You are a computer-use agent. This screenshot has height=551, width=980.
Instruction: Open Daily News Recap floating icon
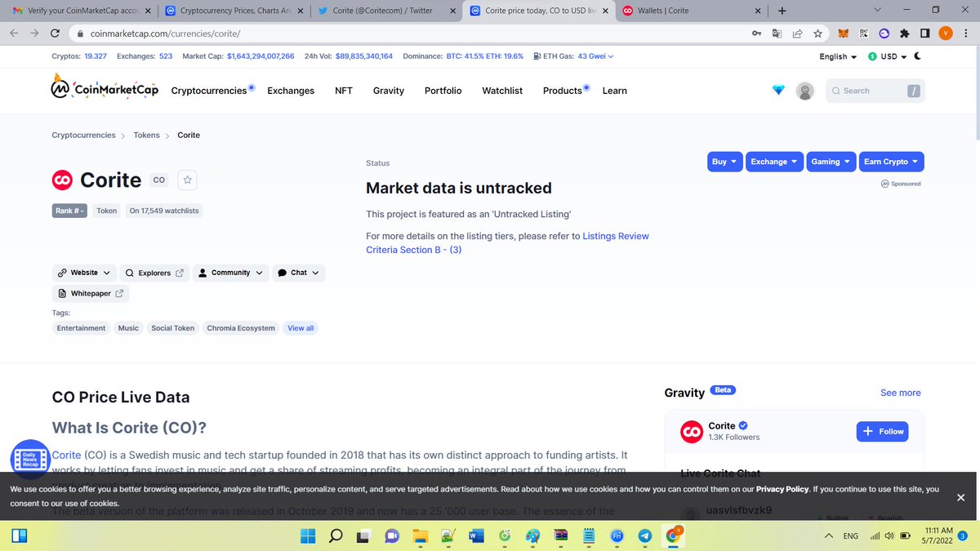[30, 459]
